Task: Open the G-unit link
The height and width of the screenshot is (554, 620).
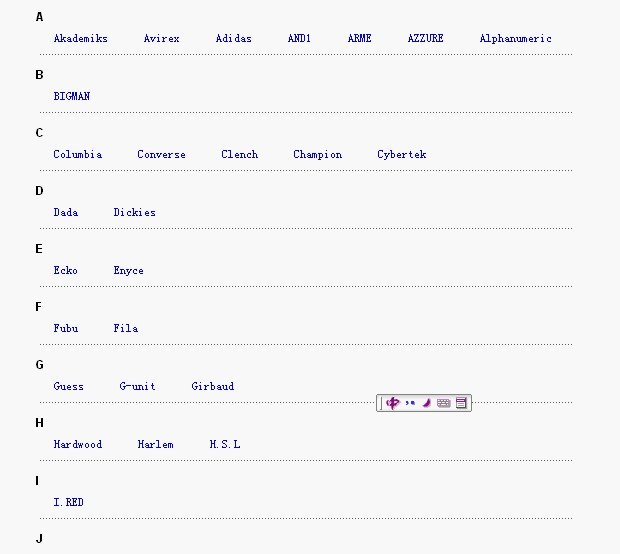Action: 137,387
